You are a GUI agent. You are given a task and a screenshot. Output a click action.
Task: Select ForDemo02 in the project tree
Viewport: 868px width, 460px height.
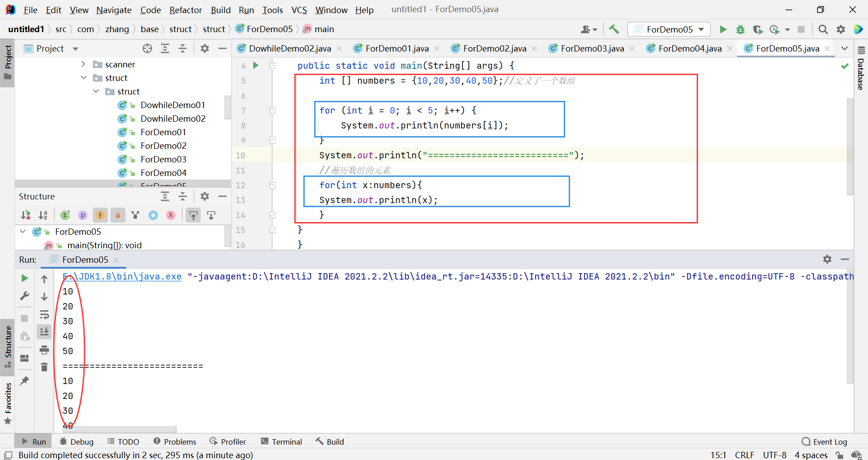coord(163,146)
